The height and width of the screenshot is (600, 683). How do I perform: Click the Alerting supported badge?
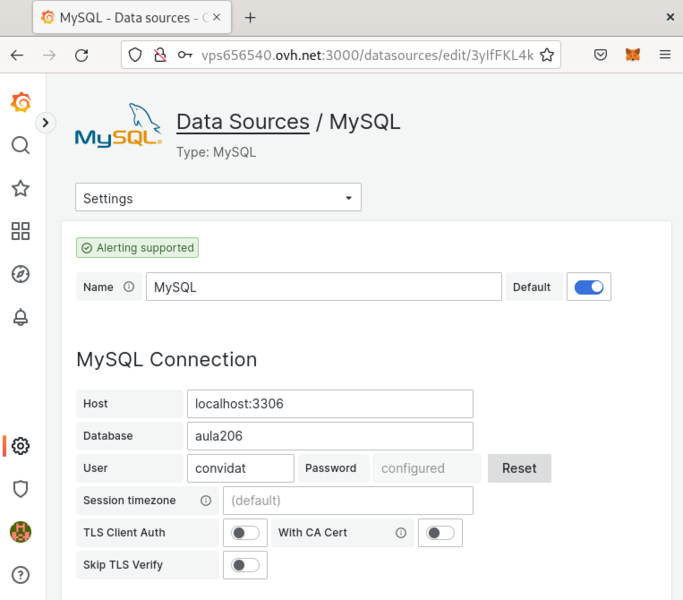[x=137, y=247]
